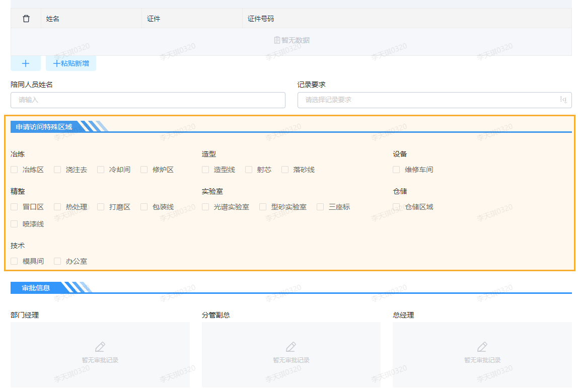Enable the 喷漆线 option
This screenshot has width=578, height=392.
coord(14,224)
